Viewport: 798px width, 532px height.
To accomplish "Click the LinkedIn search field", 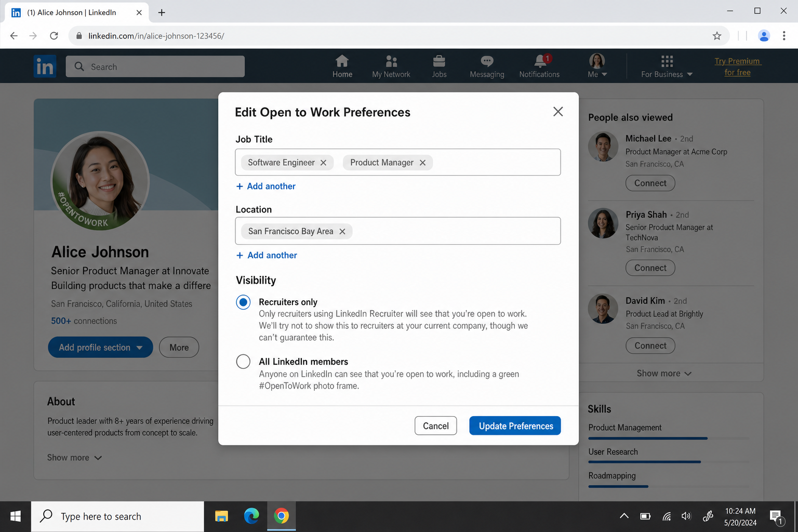I will click(155, 66).
